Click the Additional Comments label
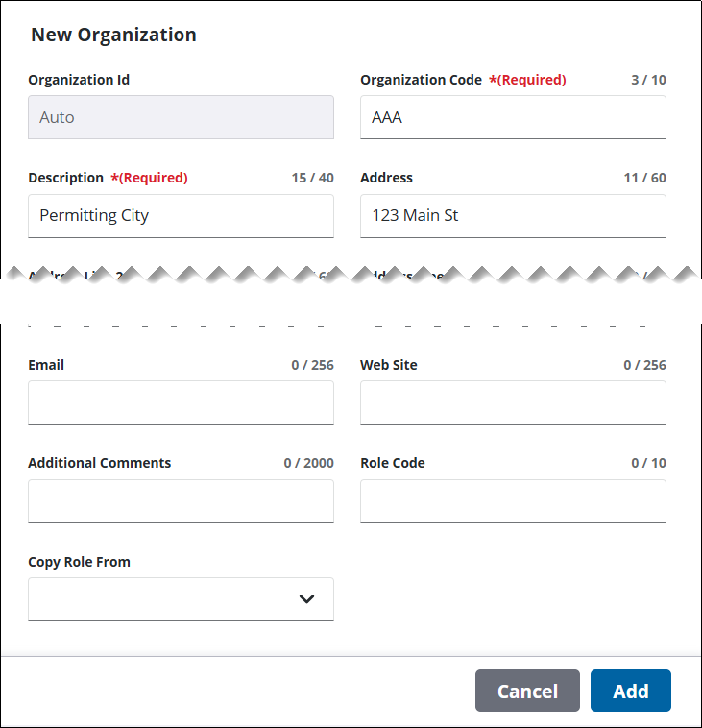This screenshot has height=728, width=702. 99,463
